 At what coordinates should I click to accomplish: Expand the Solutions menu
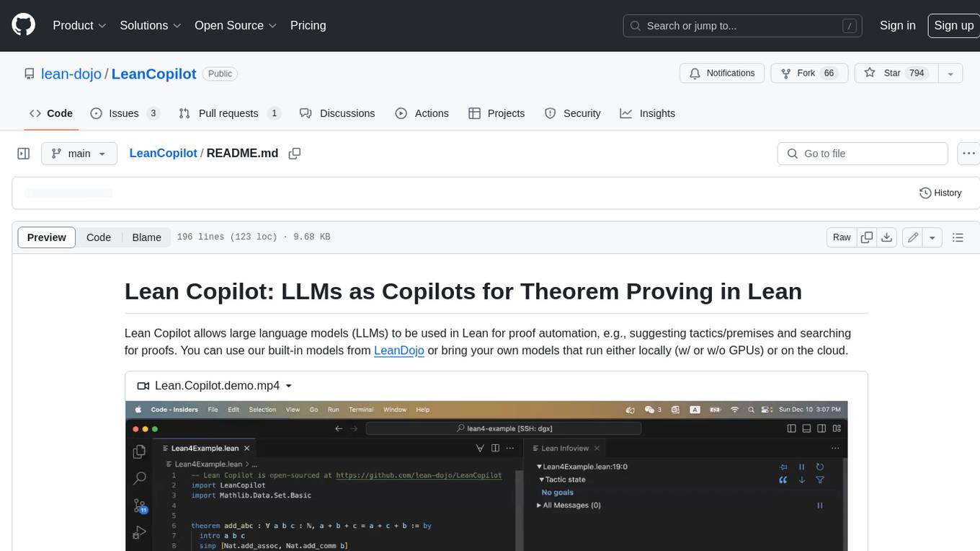[151, 25]
